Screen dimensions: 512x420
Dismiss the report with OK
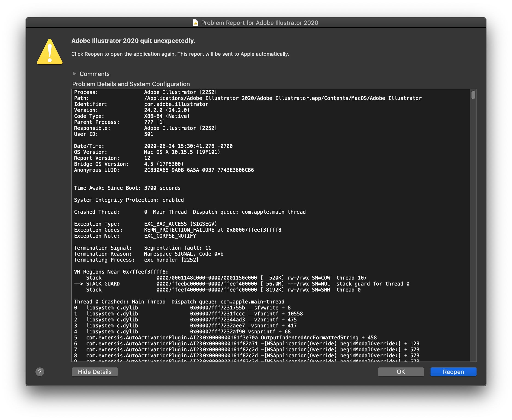(401, 372)
